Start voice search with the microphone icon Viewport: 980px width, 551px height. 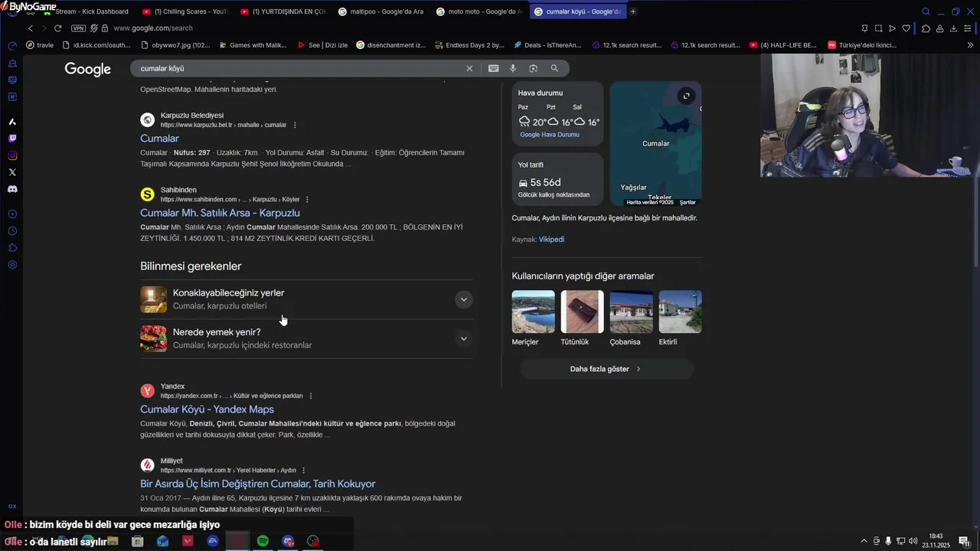coord(513,68)
